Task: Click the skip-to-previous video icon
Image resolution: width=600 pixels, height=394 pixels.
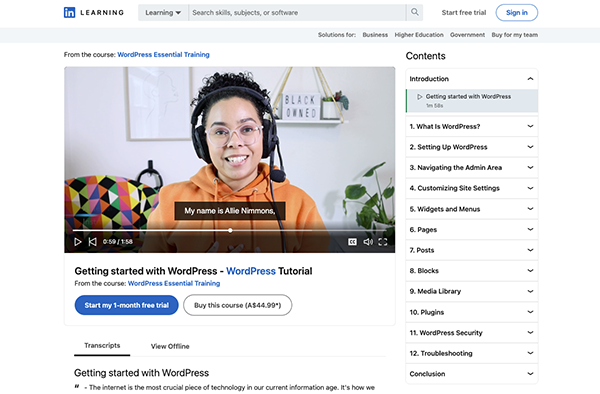Action: pos(93,242)
